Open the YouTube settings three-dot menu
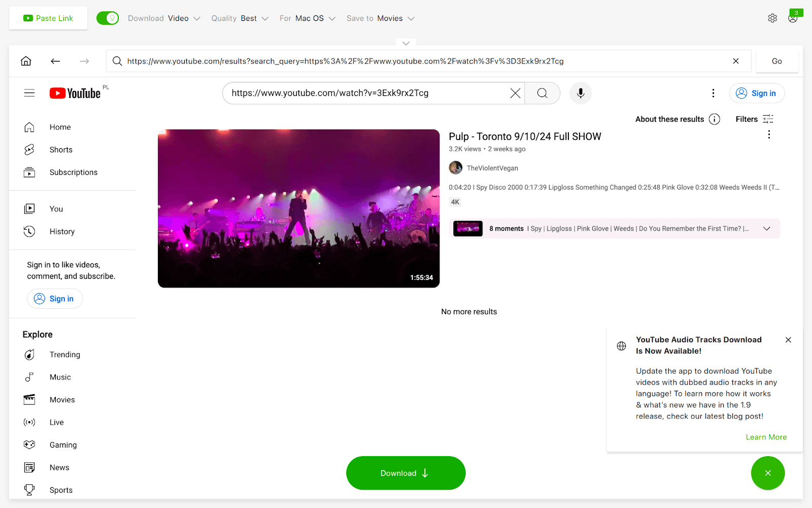Screen dimensions: 812x508 (x=713, y=93)
